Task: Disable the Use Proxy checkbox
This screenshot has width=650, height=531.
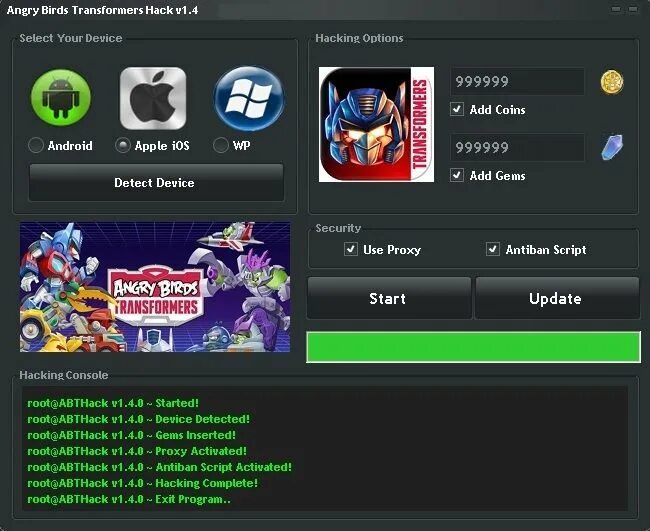Action: tap(351, 249)
